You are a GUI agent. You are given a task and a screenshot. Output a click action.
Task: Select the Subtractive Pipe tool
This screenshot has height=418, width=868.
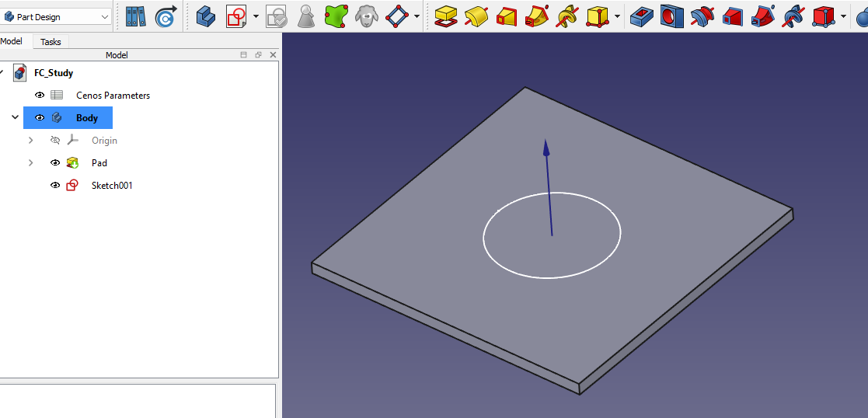click(x=762, y=16)
